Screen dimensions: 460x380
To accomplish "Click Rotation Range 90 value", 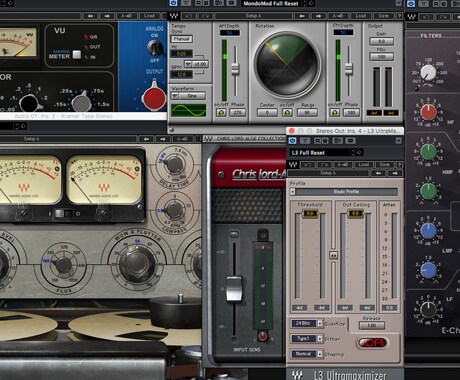I will point(307,113).
